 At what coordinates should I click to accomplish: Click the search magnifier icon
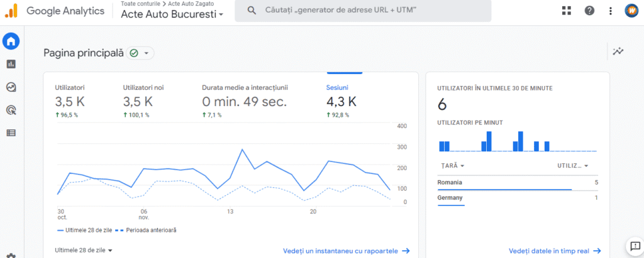click(252, 11)
